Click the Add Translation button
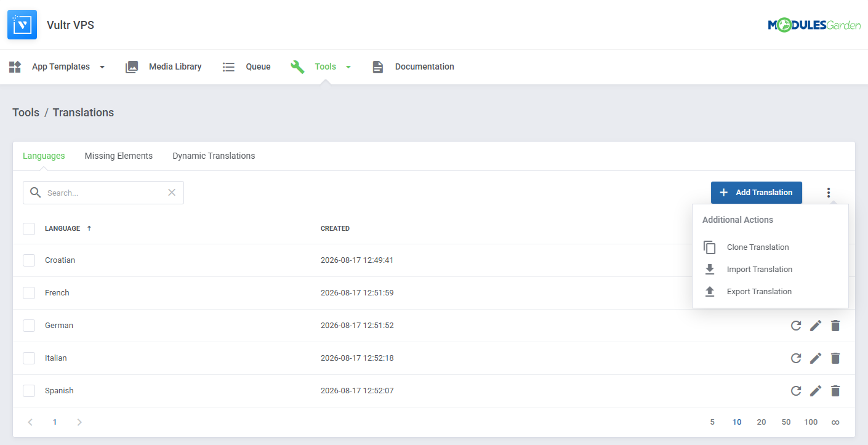Image resolution: width=868 pixels, height=445 pixels. click(757, 193)
